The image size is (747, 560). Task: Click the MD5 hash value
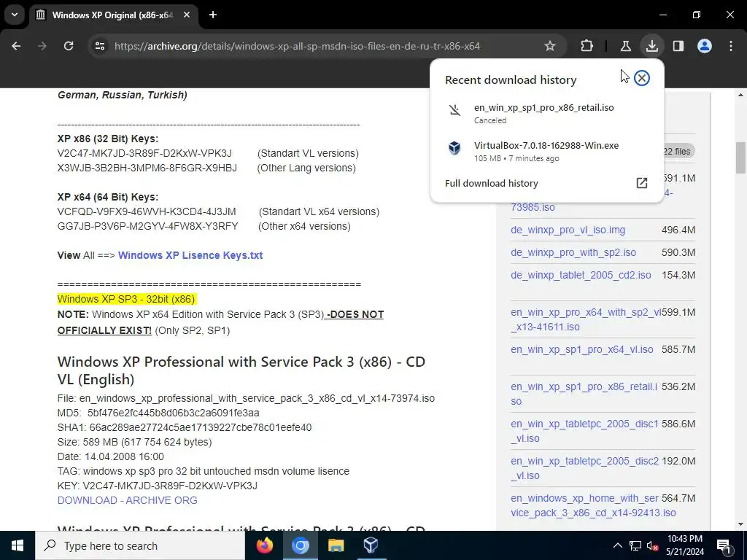pyautogui.click(x=174, y=413)
